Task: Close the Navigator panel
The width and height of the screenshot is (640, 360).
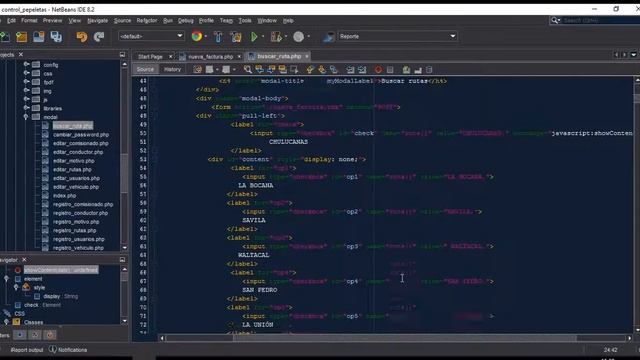Action: 24,260
